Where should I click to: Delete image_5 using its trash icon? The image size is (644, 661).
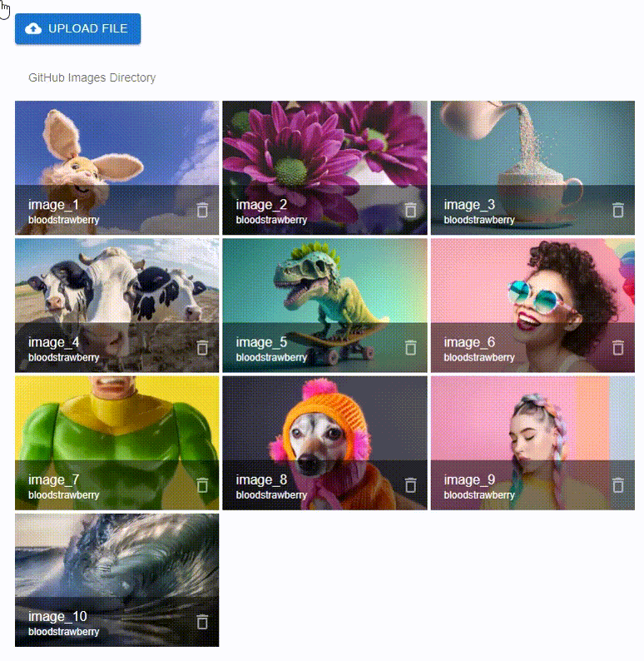coord(410,348)
